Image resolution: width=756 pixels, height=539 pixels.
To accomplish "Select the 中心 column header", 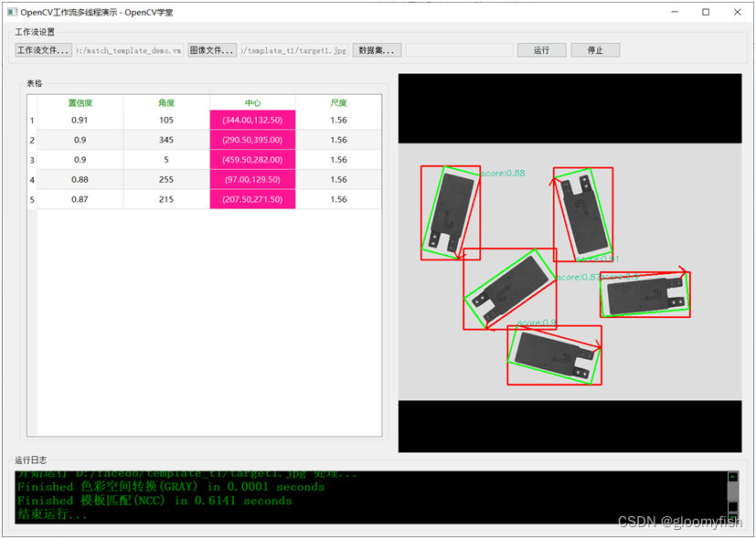I will pos(252,102).
